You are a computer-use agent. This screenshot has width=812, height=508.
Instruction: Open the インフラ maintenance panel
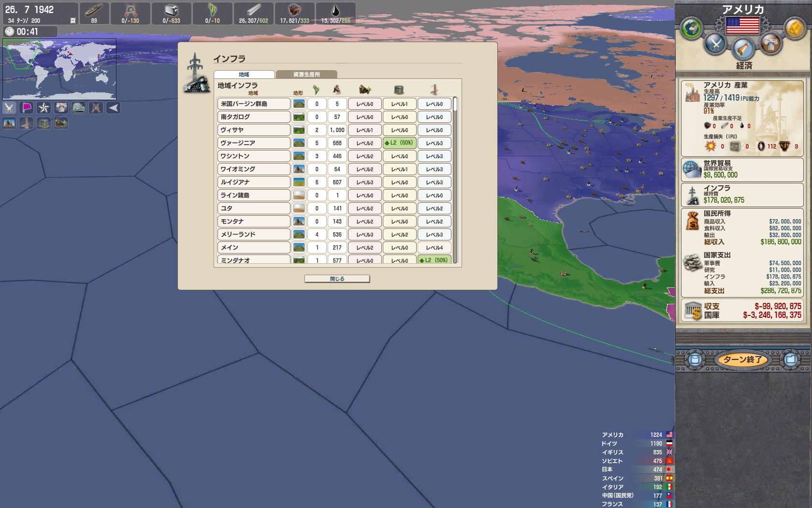742,194
